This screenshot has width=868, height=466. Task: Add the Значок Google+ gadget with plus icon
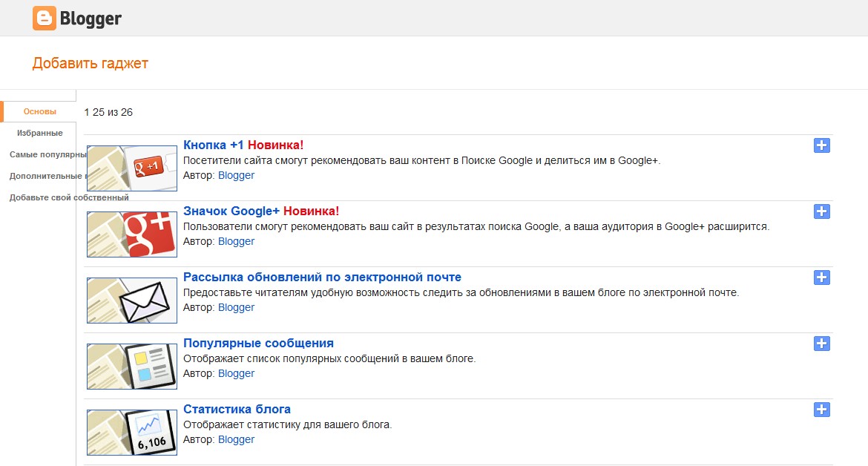821,211
